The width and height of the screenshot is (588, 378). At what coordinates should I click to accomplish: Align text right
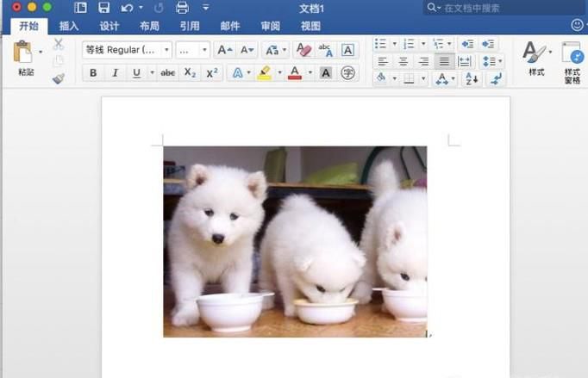(423, 61)
